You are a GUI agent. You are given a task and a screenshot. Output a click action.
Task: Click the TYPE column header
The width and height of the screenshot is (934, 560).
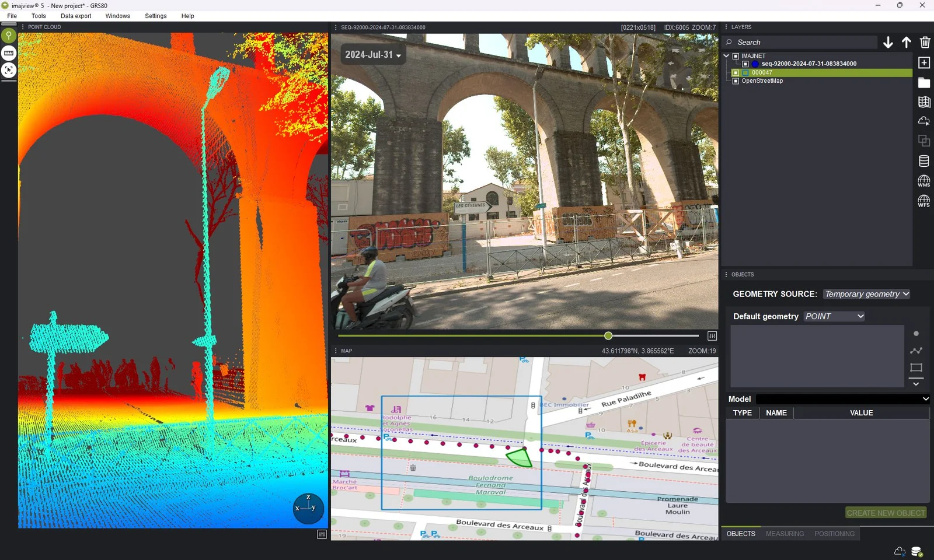pyautogui.click(x=742, y=412)
